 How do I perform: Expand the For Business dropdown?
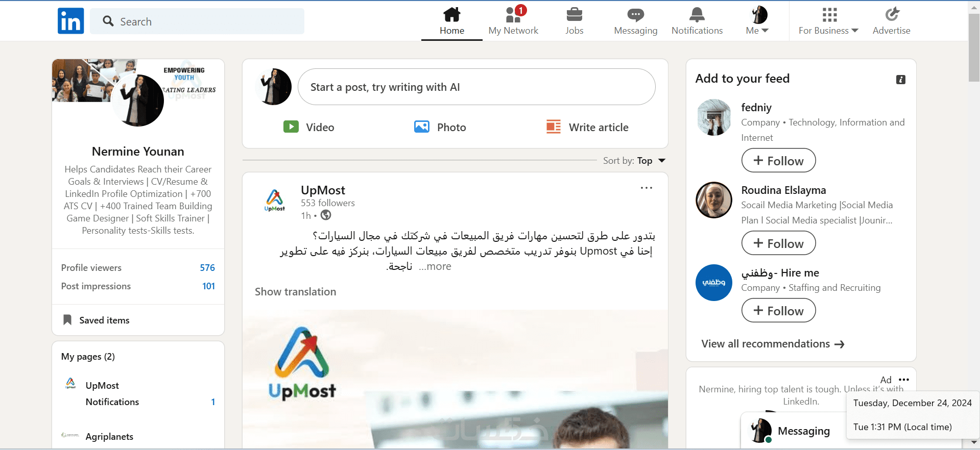[x=828, y=21]
